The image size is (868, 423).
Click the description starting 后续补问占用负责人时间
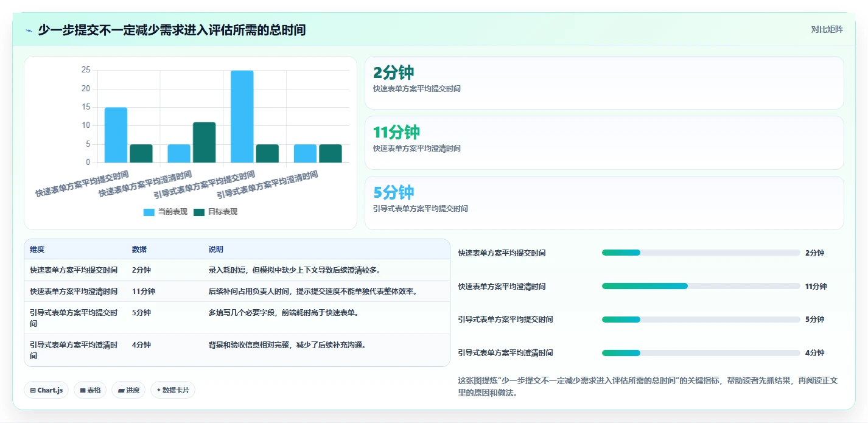(x=313, y=292)
